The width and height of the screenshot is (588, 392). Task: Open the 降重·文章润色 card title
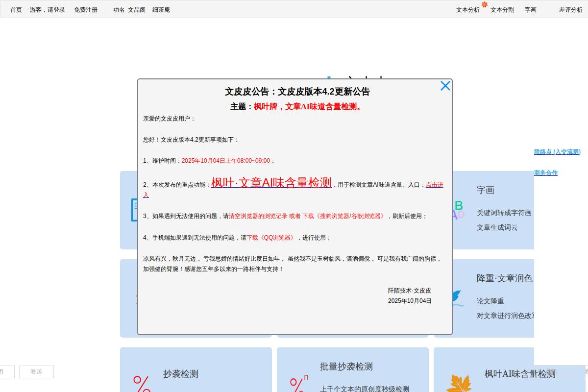click(505, 278)
